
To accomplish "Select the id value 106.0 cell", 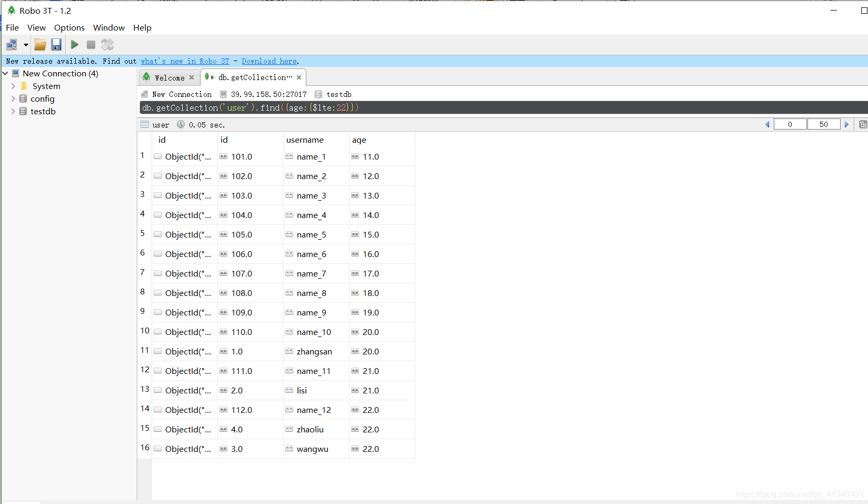I will point(251,254).
